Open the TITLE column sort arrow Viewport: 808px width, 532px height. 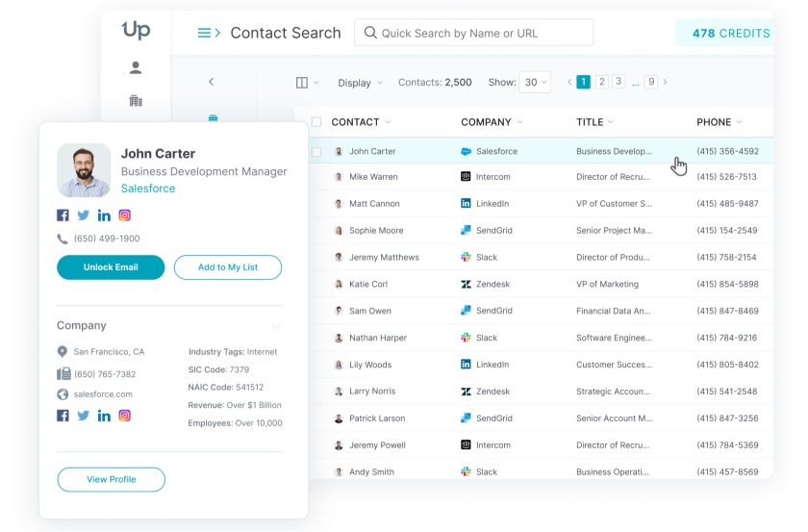pos(611,122)
